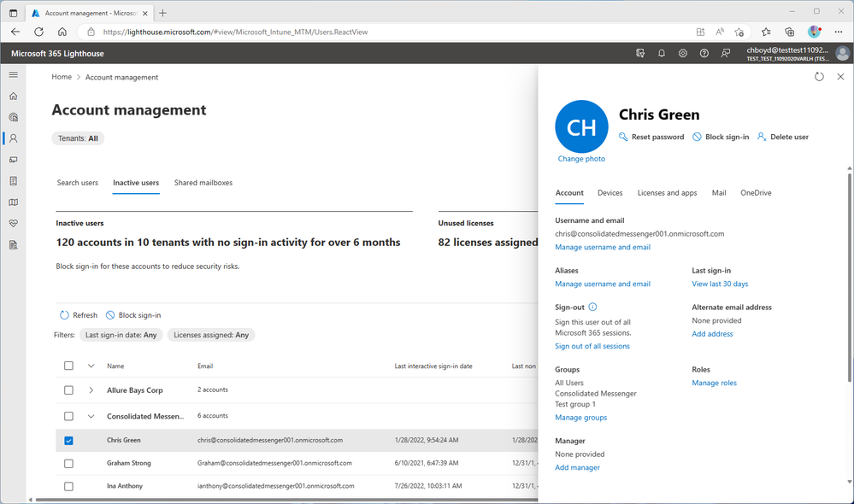The image size is (854, 504).
Task: Check the Ina Anthony row checkbox
Action: point(68,487)
